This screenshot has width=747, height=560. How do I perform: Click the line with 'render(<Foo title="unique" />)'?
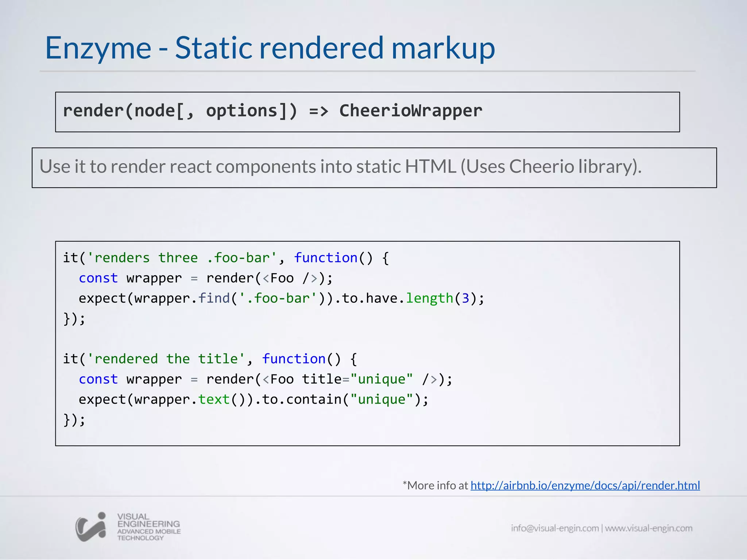[266, 379]
